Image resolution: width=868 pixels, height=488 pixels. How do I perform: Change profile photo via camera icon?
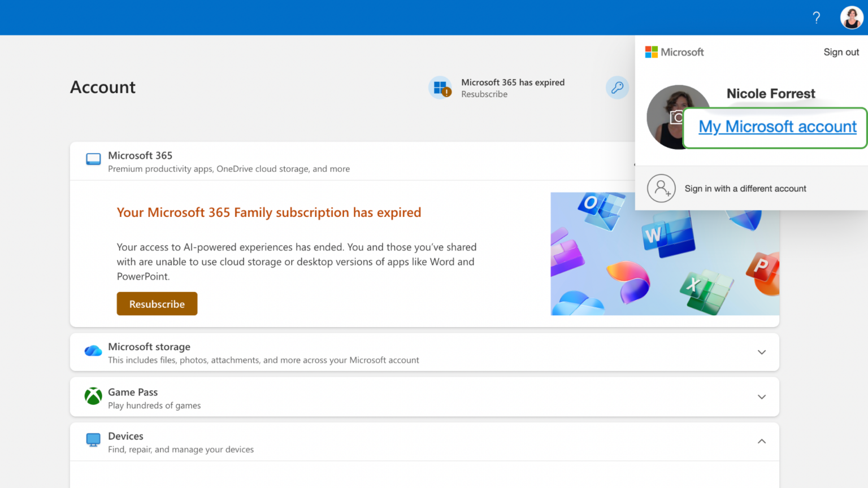point(676,117)
